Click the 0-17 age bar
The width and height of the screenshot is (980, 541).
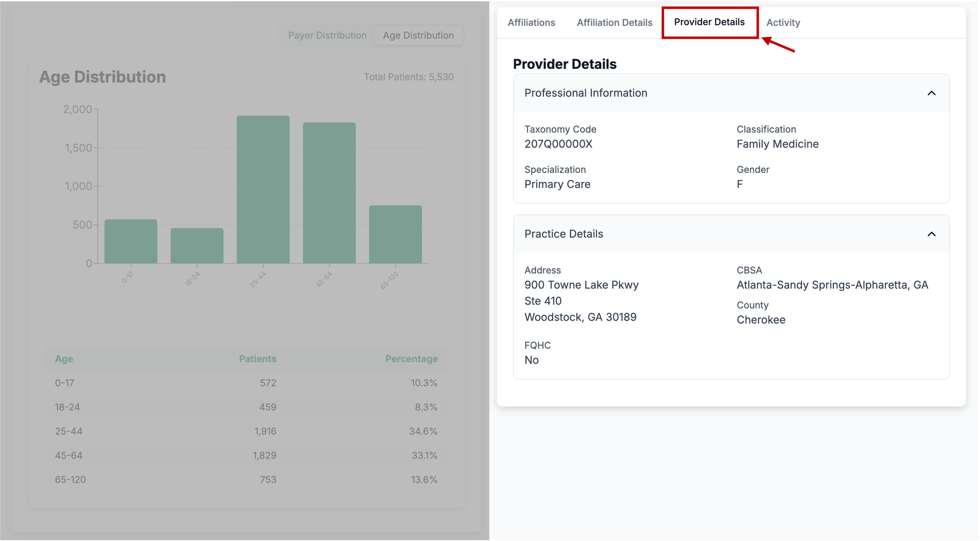[x=130, y=241]
